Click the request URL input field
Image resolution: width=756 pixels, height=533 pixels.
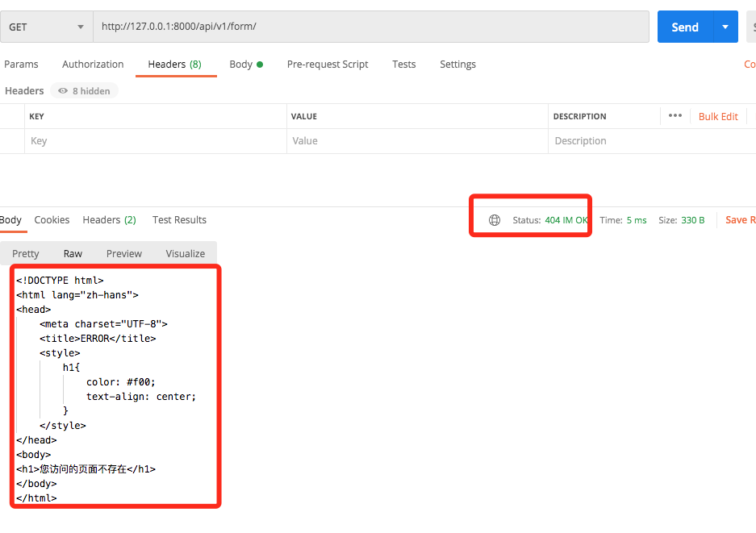pos(371,27)
